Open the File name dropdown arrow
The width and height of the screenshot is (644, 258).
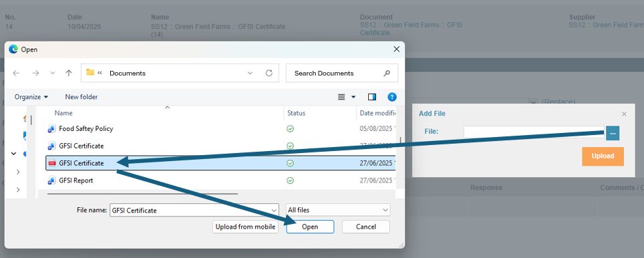tap(275, 210)
